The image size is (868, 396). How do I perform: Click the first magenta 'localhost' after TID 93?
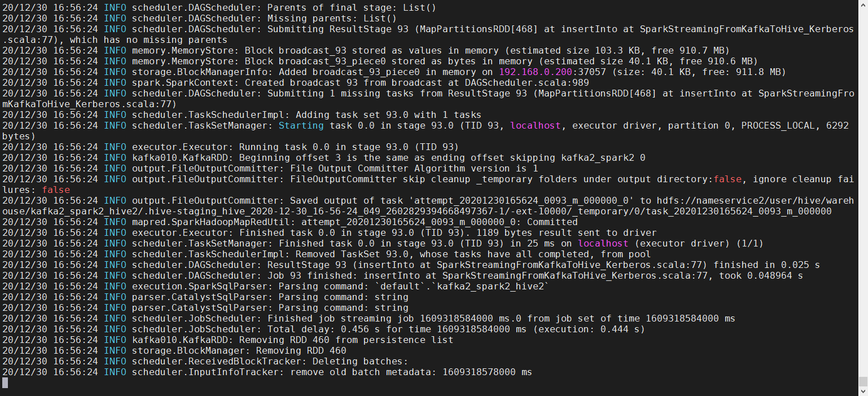click(536, 126)
